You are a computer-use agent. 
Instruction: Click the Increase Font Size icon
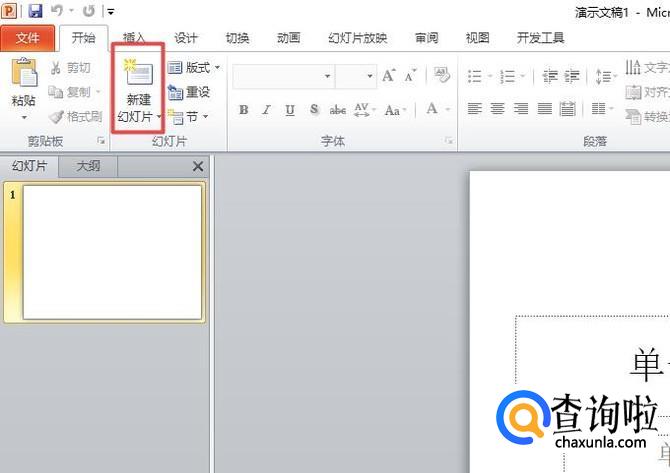point(389,75)
